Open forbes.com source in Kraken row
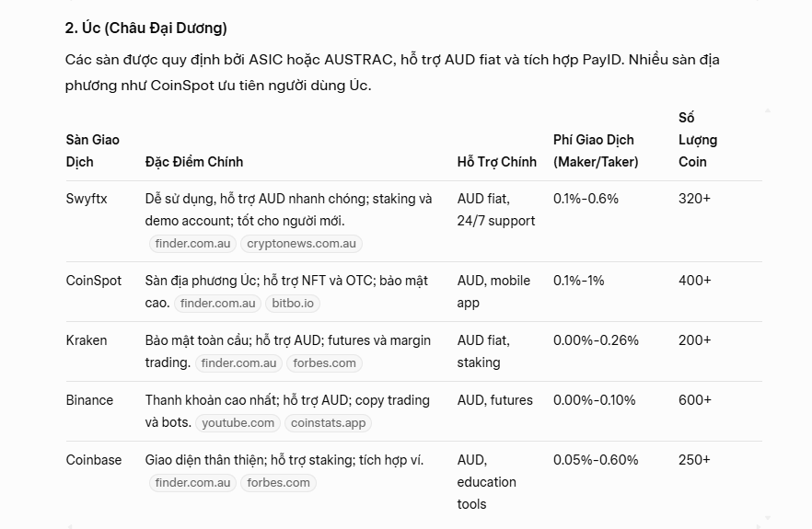The height and width of the screenshot is (529, 812). tap(324, 363)
